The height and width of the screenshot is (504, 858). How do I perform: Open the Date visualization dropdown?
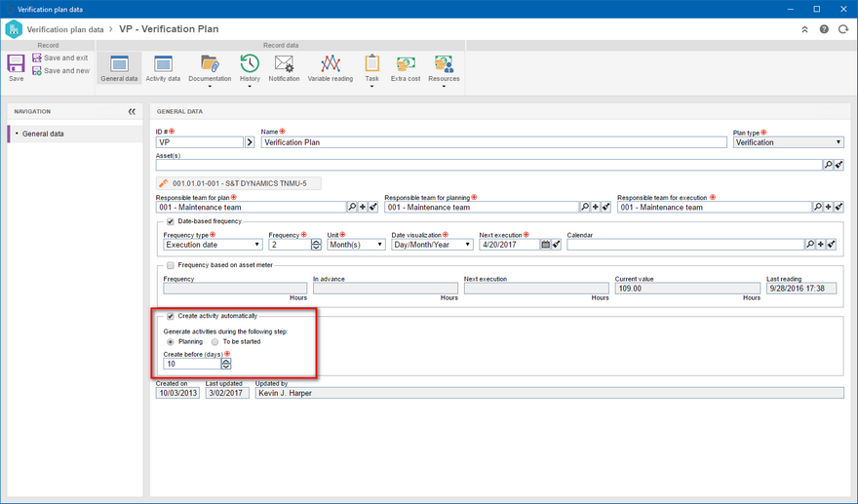pyautogui.click(x=432, y=245)
